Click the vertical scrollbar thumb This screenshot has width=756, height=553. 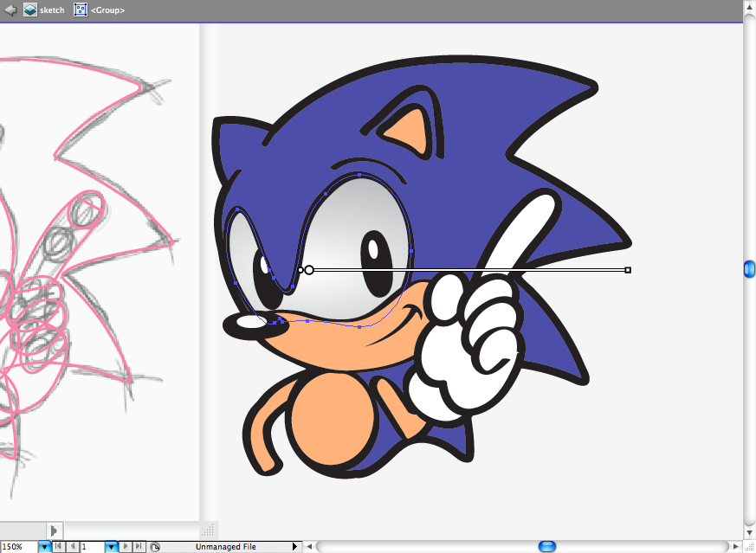(749, 269)
